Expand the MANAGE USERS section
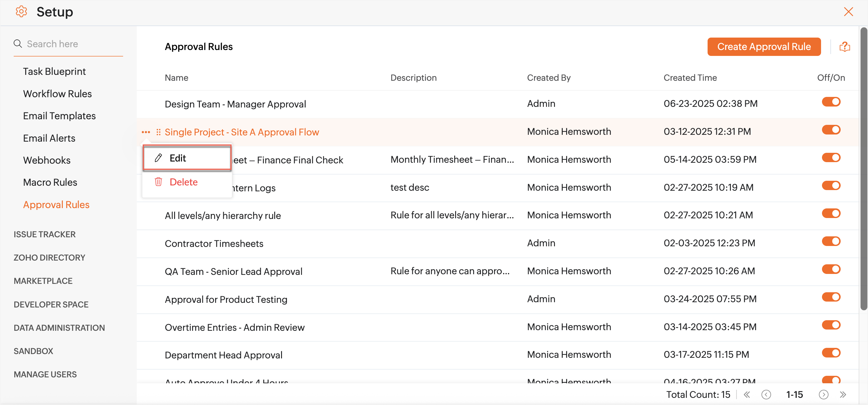868x405 pixels. [x=45, y=374]
